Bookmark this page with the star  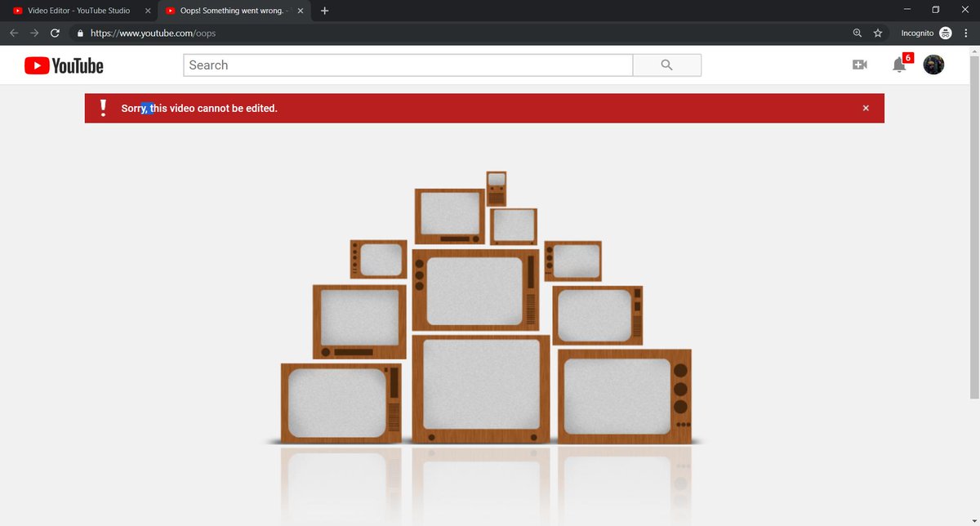(x=878, y=33)
